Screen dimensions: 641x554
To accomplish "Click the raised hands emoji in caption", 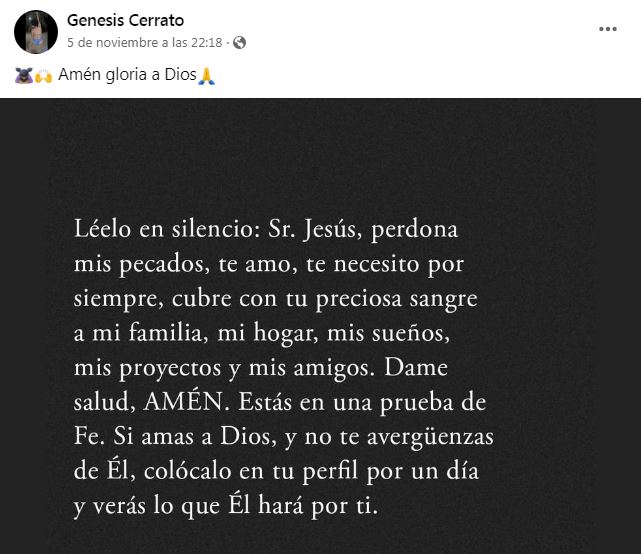I will pyautogui.click(x=43, y=76).
